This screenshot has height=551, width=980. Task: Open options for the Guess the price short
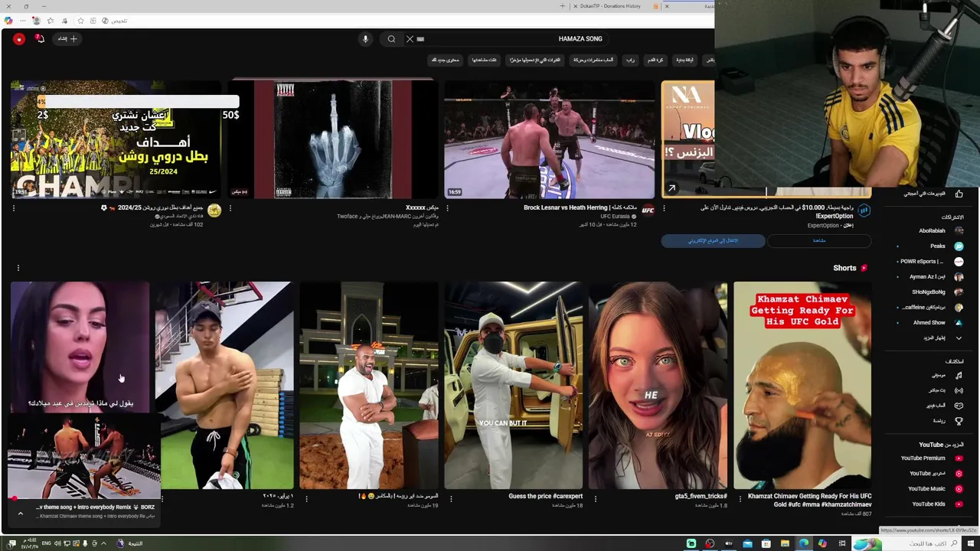click(x=451, y=499)
